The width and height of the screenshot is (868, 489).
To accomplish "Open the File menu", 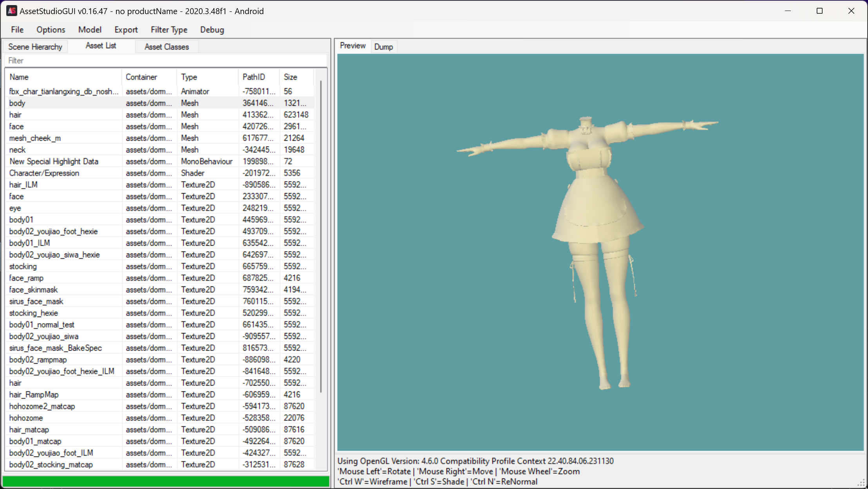I will click(x=17, y=30).
